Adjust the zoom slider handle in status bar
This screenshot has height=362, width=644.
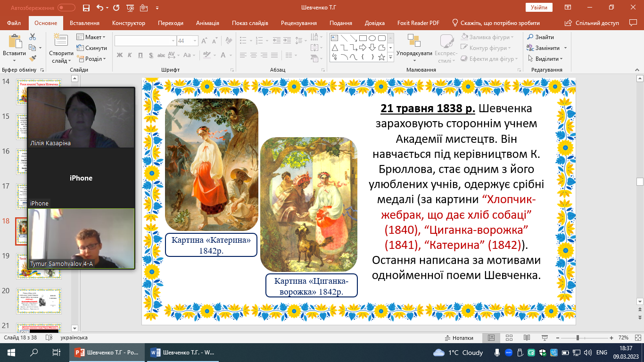pyautogui.click(x=578, y=338)
